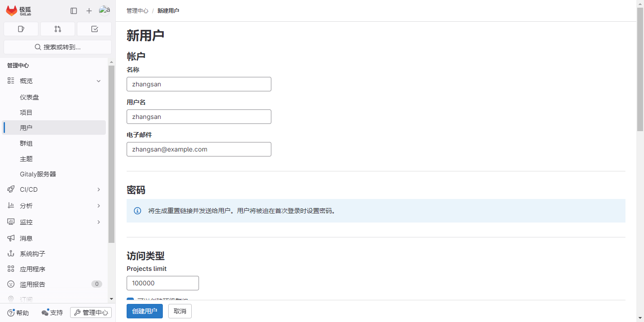Expand the 分析 sidebar section
This screenshot has height=322, width=644.
[x=99, y=206]
